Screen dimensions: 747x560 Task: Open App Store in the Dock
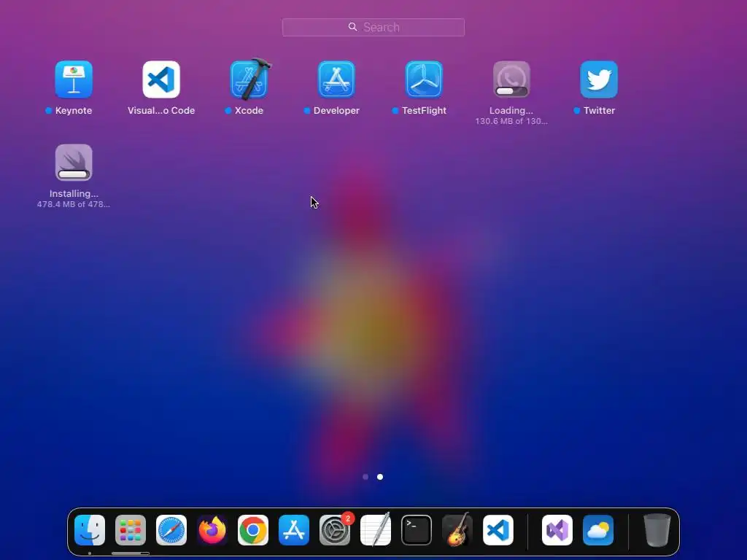pyautogui.click(x=293, y=530)
